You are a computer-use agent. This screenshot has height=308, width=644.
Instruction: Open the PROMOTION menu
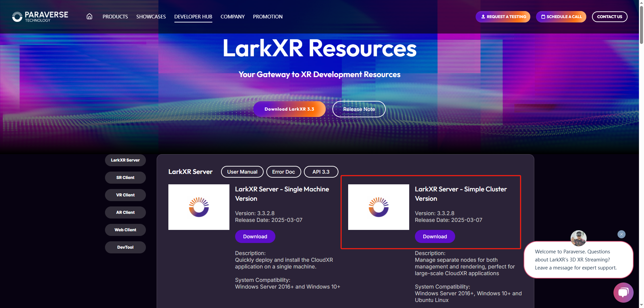268,16
